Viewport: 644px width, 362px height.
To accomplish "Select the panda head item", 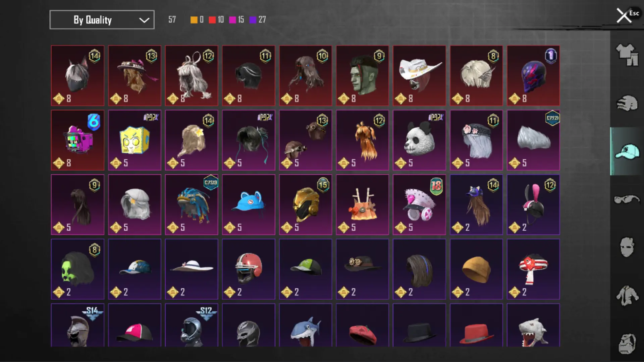I will (x=419, y=140).
